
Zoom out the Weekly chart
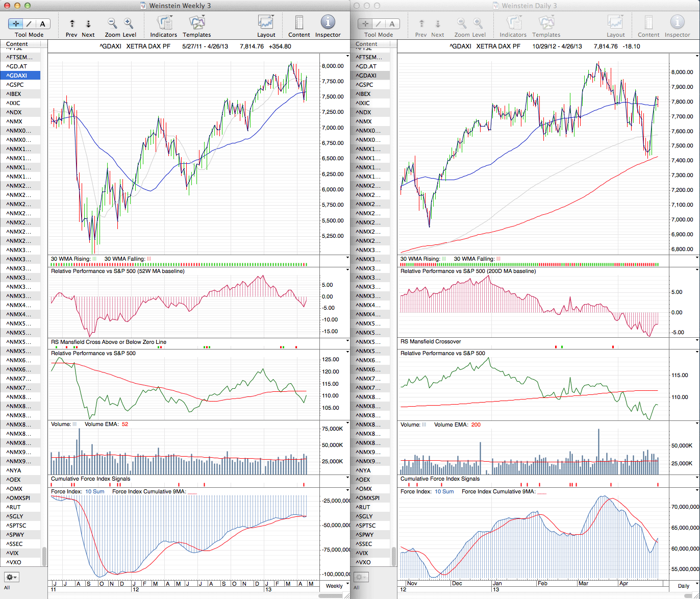tap(112, 23)
